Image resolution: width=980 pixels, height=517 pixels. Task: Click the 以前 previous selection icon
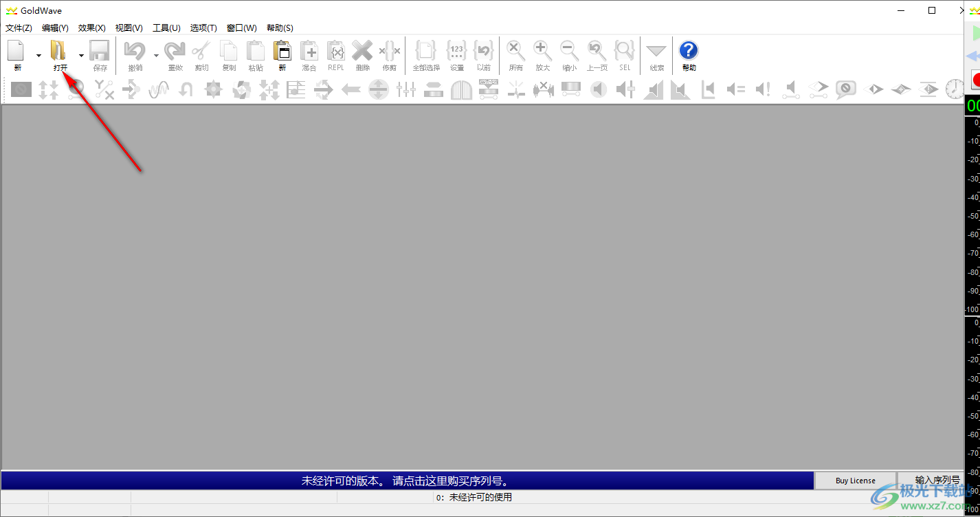coord(484,51)
